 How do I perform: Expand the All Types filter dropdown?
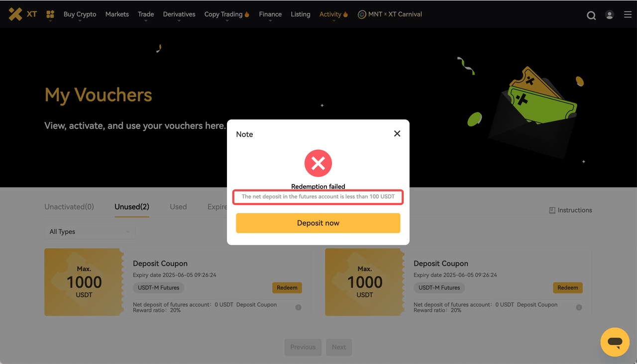(x=90, y=232)
